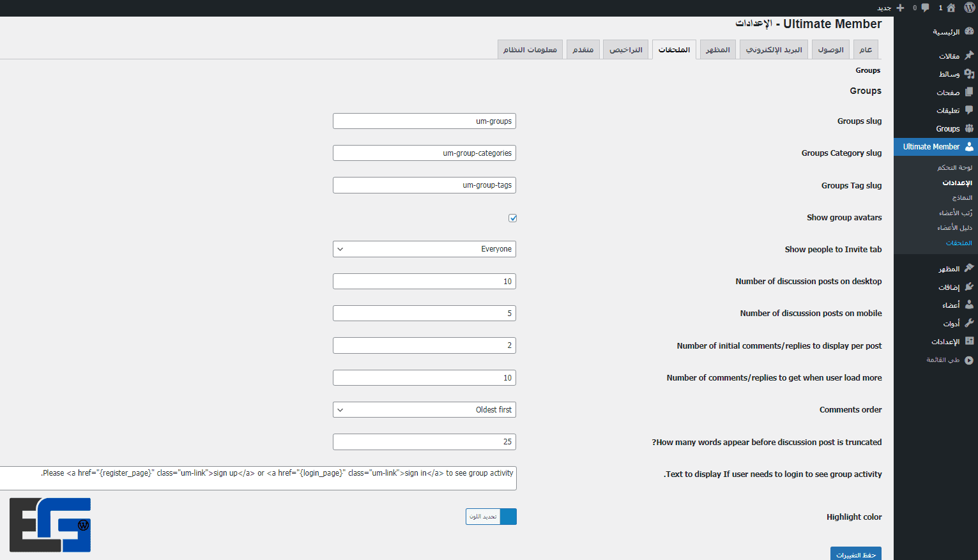This screenshot has width=978, height=560.
Task: Focus the discussion posts on mobile field
Action: [x=424, y=314]
